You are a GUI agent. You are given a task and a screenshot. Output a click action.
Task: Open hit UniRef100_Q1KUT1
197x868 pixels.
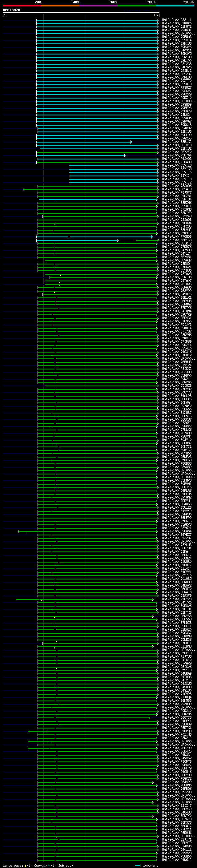[177, 26]
